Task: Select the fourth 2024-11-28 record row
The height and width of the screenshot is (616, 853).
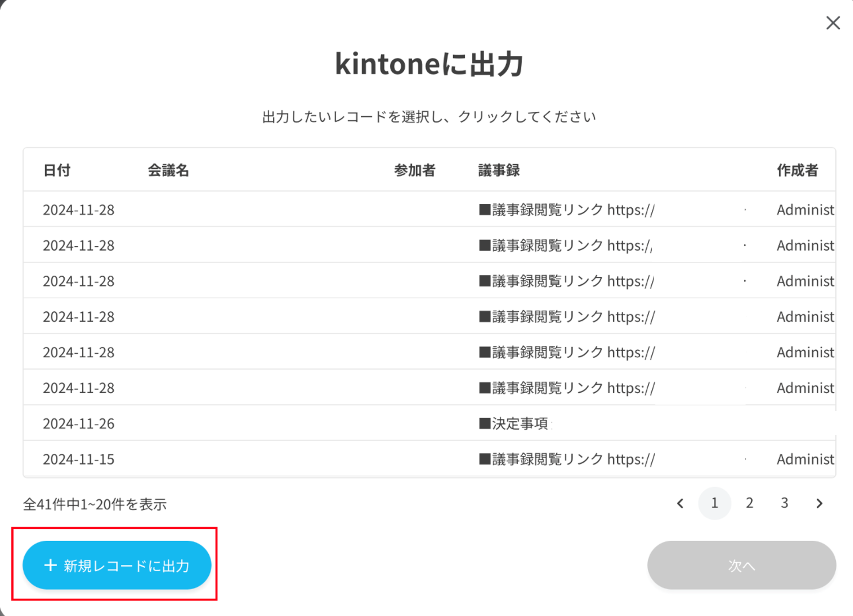Action: point(429,316)
